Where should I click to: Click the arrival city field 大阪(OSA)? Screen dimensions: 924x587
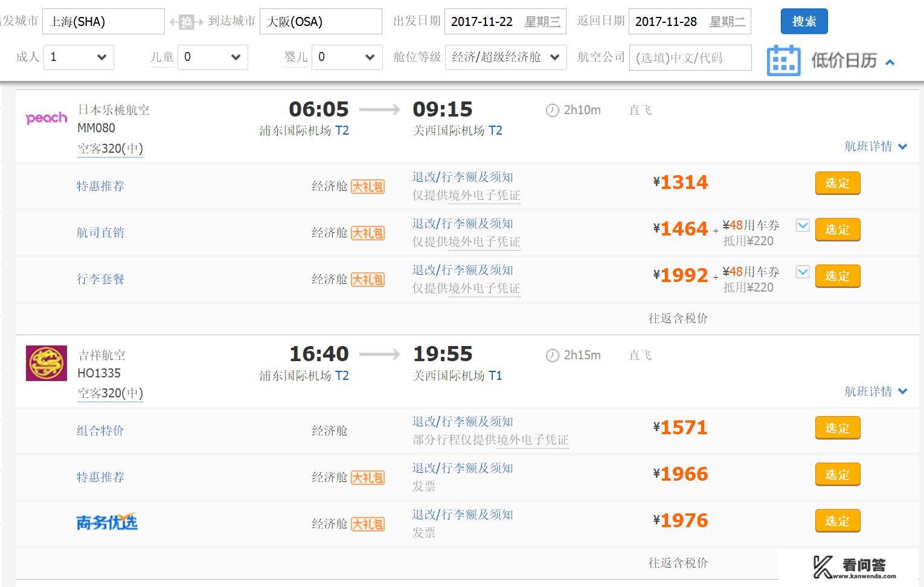click(x=321, y=21)
